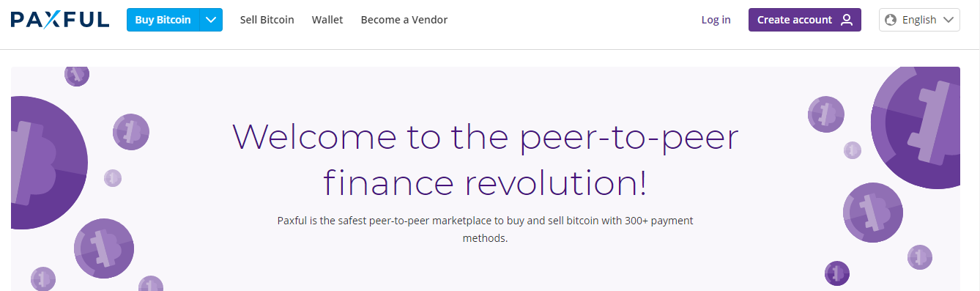Click the small bitcoin coin near Welcome heading
The height and width of the screenshot is (291, 980).
tap(131, 132)
